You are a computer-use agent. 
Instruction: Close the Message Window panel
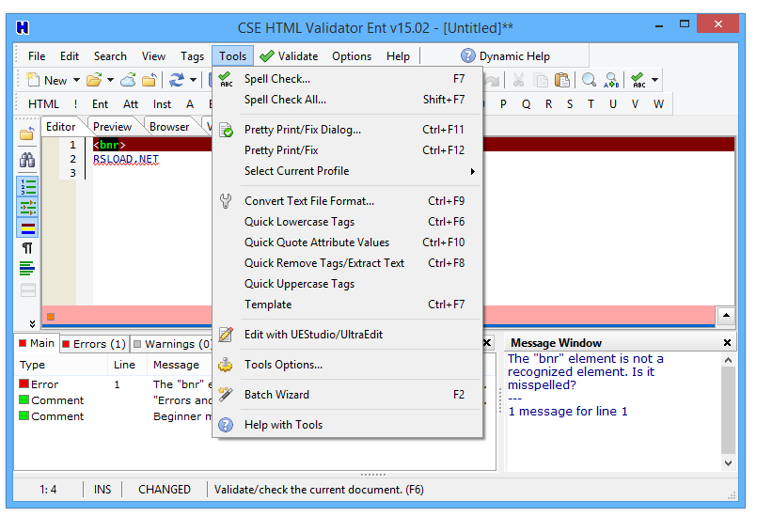pos(727,342)
